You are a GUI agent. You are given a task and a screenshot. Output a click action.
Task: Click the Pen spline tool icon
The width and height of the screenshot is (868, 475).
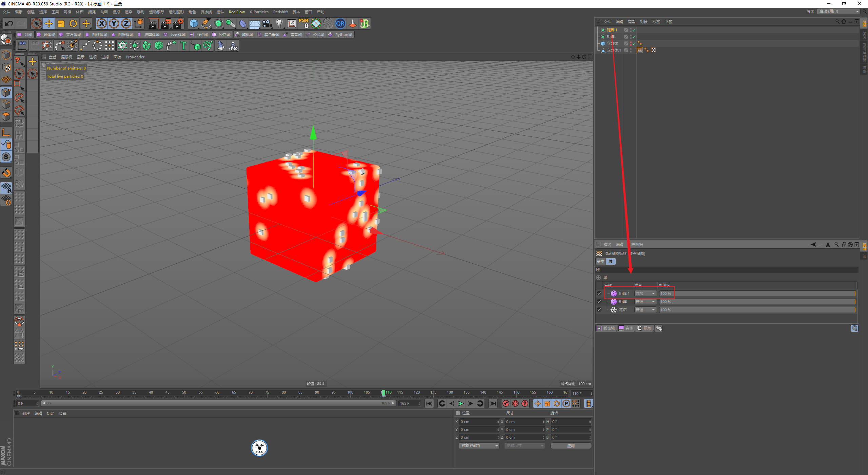[x=206, y=23]
